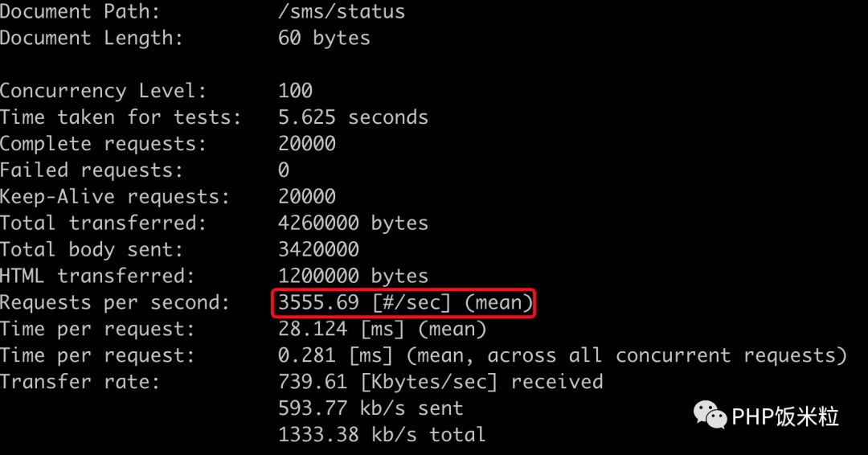Click the 60 bytes document length value

click(324, 38)
